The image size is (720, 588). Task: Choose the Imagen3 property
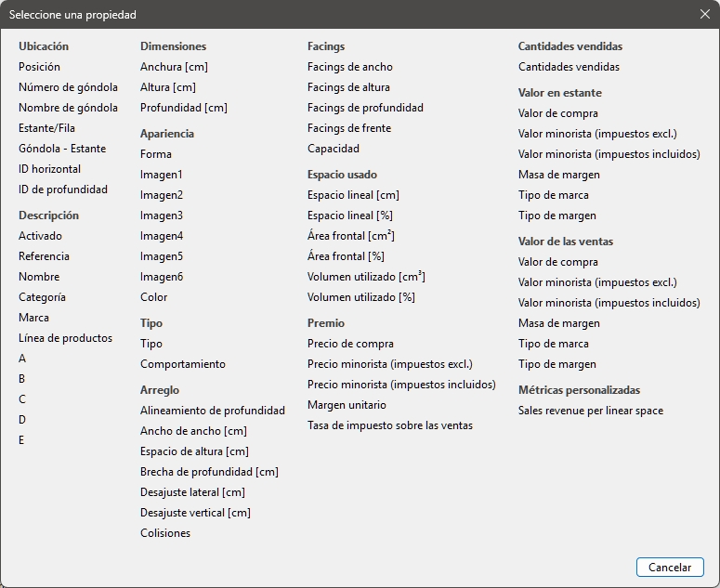point(161,216)
